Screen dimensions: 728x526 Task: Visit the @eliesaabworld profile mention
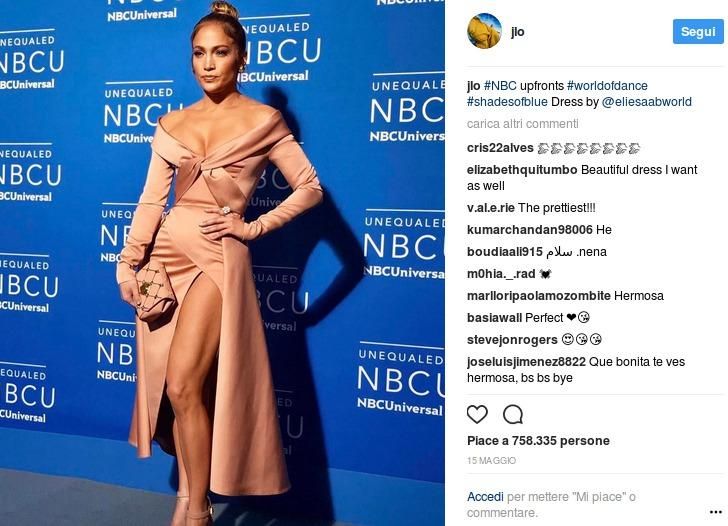coord(646,102)
